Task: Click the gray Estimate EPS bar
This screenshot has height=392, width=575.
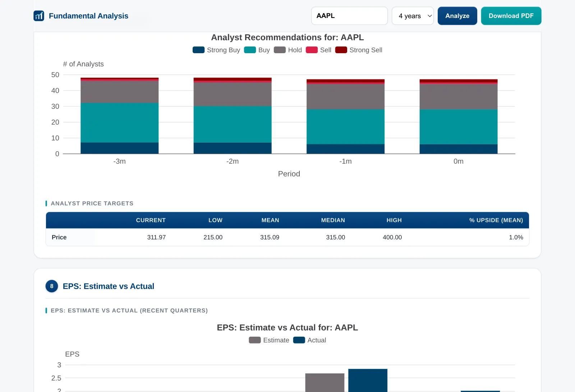Action: click(325, 382)
